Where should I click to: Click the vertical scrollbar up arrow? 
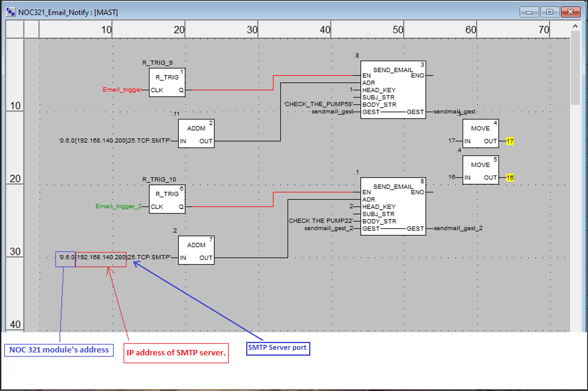coord(575,26)
